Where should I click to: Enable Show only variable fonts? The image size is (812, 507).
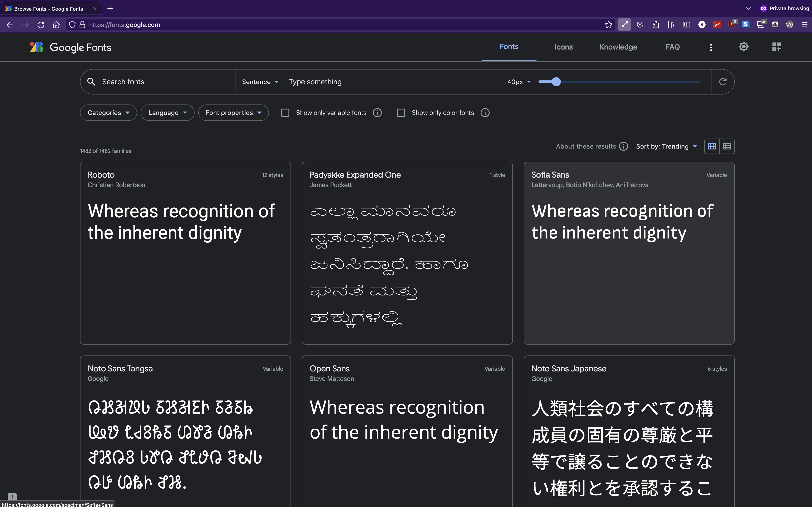(285, 113)
